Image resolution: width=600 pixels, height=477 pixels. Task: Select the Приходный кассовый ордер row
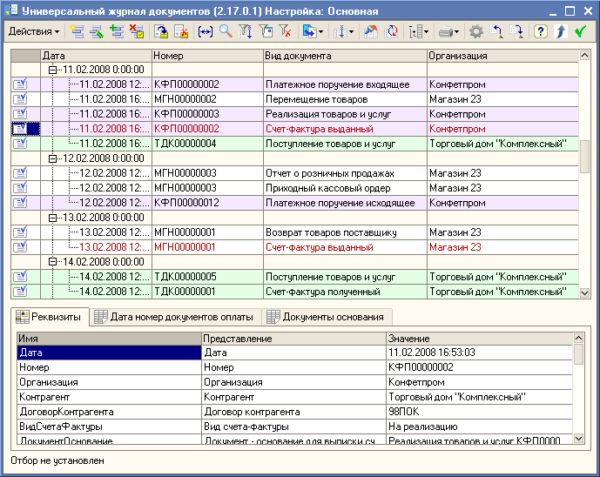295,188
